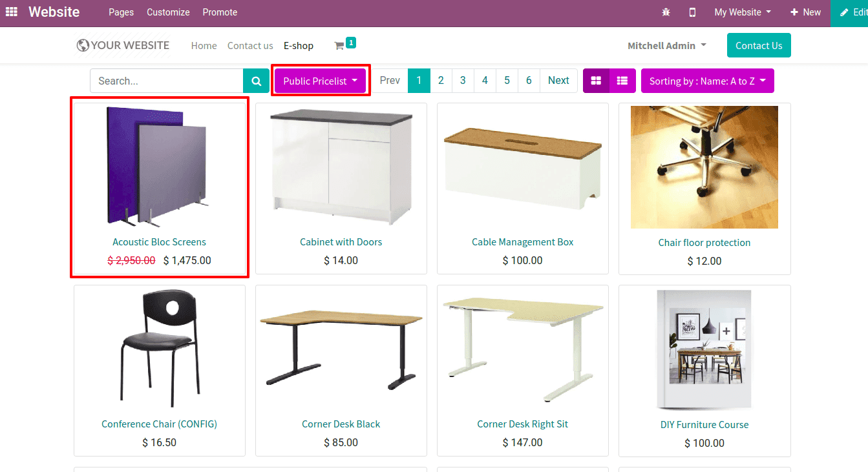Click the Corner Desk Black image
The height and width of the screenshot is (472, 868).
341,349
